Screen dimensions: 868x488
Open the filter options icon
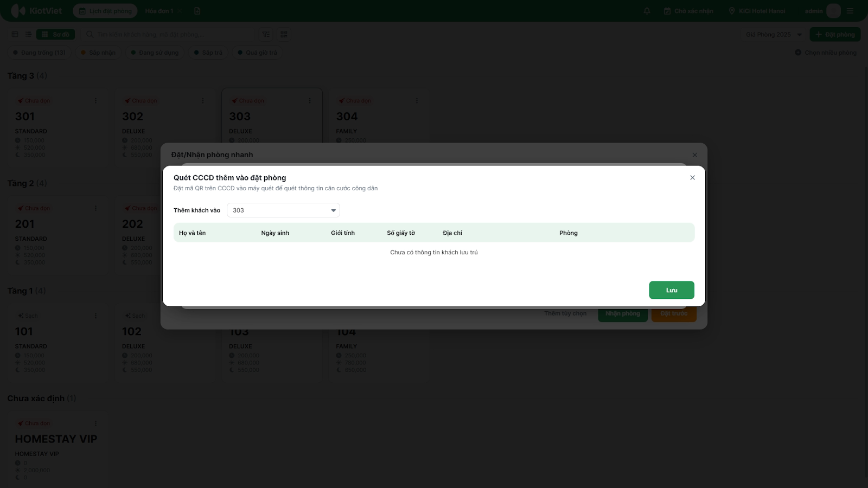coord(266,34)
